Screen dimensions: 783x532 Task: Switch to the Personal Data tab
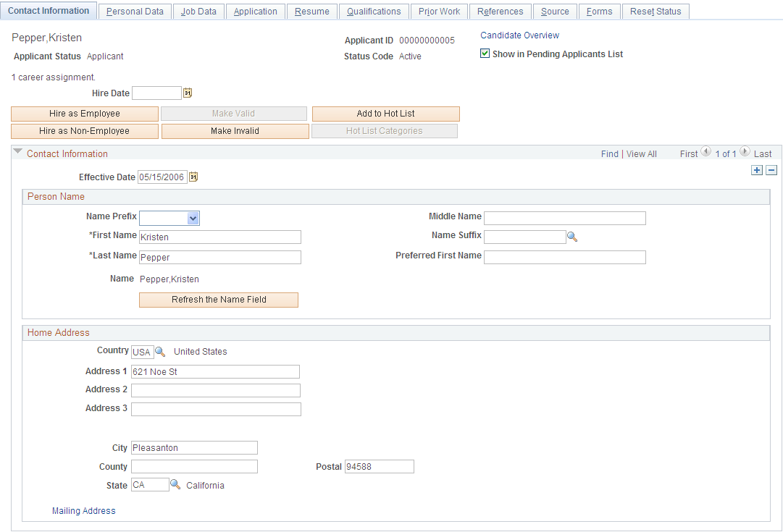pyautogui.click(x=135, y=12)
